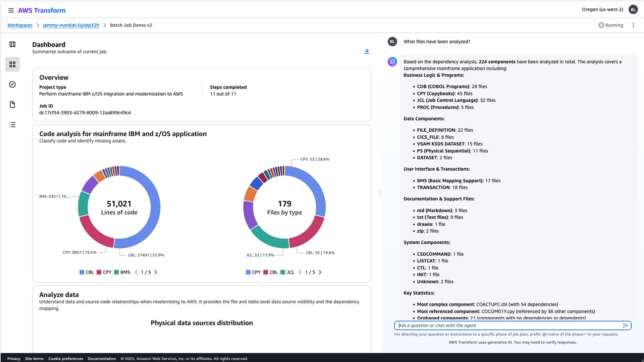Download the dashboard summary

tap(367, 51)
